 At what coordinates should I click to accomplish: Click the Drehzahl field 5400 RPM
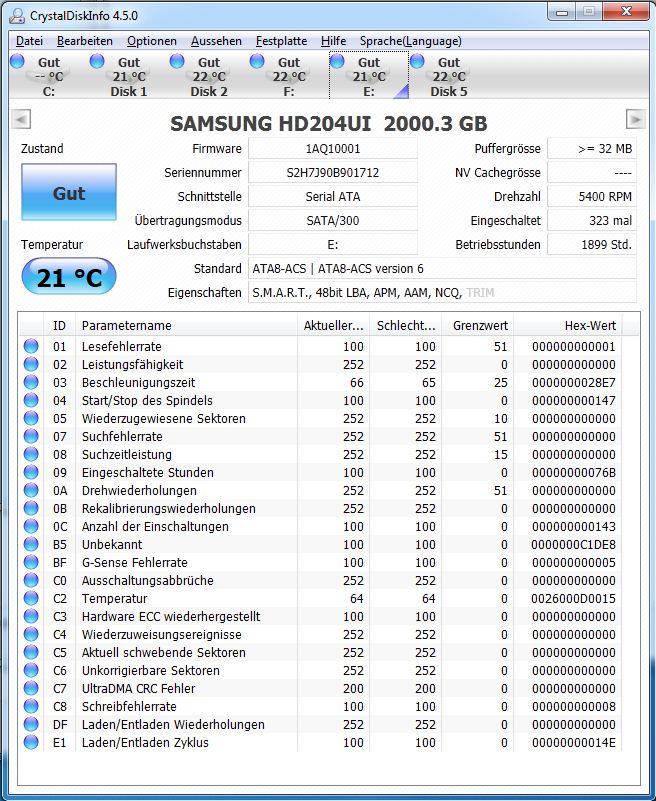click(592, 197)
